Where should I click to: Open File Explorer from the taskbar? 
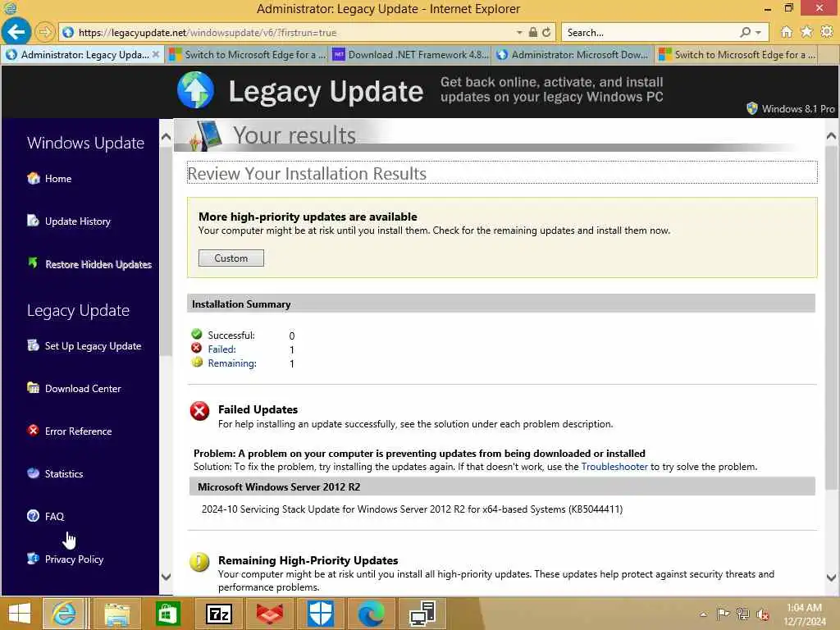[x=116, y=614]
